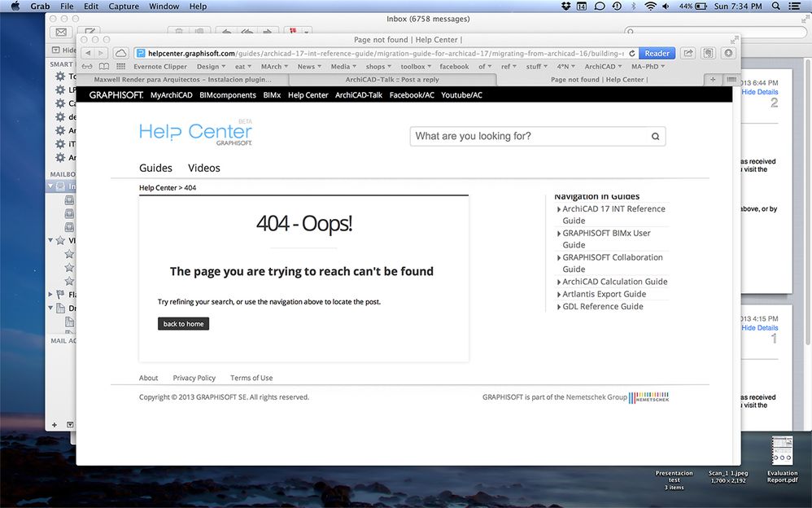
Task: Open Youtube/AC link in black bar
Action: (461, 95)
